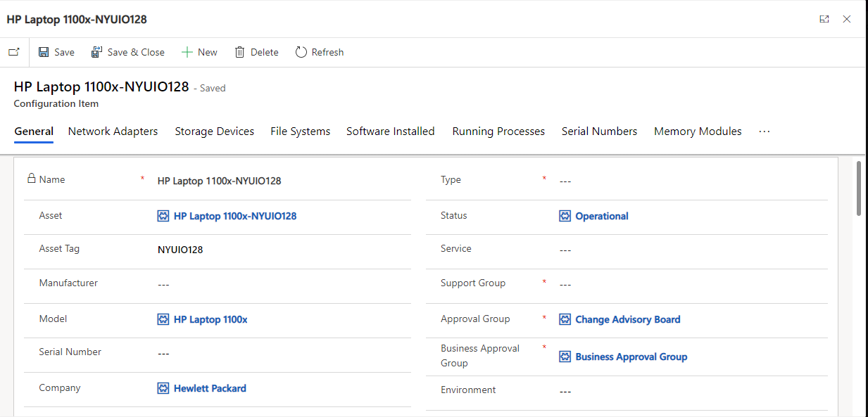Screen dimensions: 868x417
Task: Open record in new window via pop-out icon
Action: pos(13,51)
